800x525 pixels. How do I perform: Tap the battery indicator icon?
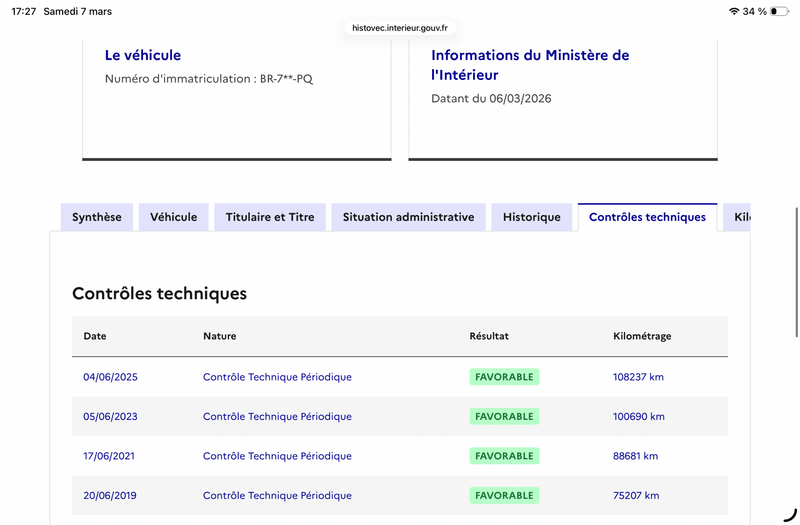coord(779,11)
